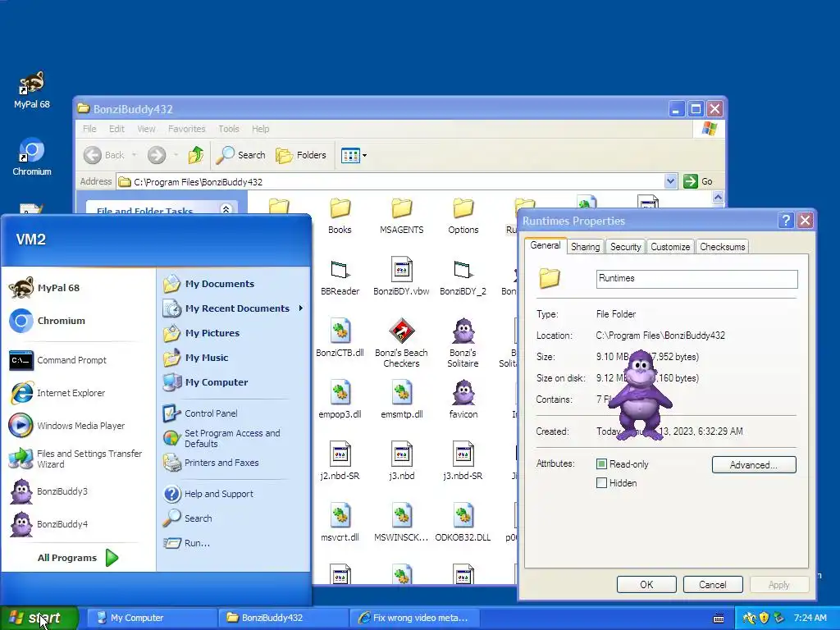Viewport: 840px width, 630px height.
Task: Click the folder name field showing Runtimes
Action: click(696, 279)
